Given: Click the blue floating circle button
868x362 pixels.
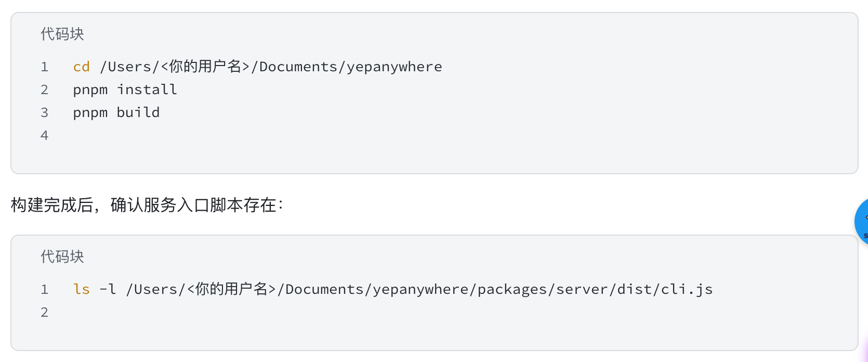Looking at the screenshot, I should click(862, 221).
